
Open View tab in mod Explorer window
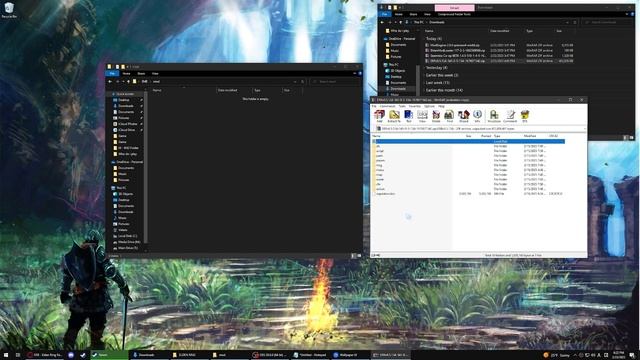pyautogui.click(x=155, y=73)
